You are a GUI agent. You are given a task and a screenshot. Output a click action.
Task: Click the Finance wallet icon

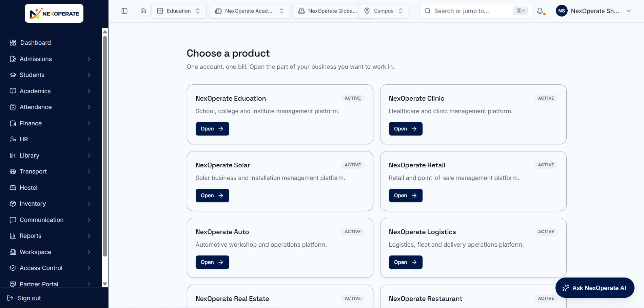[x=13, y=123]
